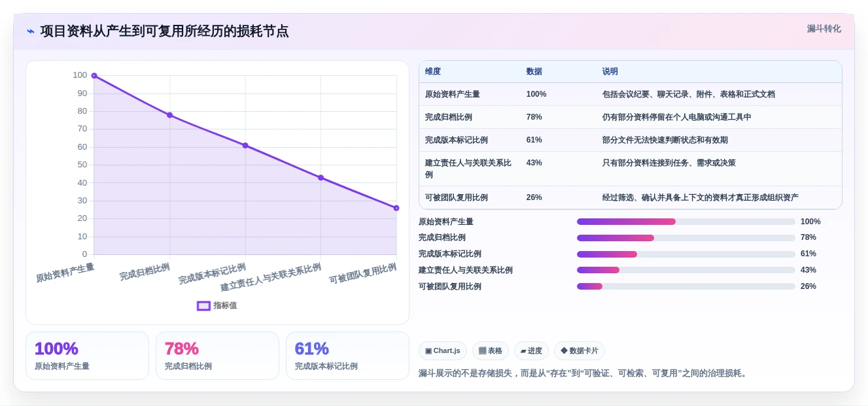Click the 原始资料产生量 progress bar label
This screenshot has height=406, width=868.
point(446,222)
